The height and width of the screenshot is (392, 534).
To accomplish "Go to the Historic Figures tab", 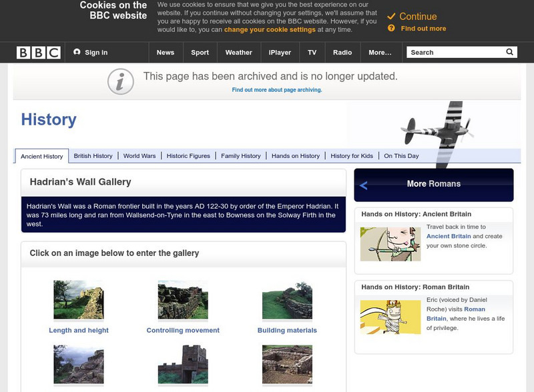I will [x=188, y=156].
